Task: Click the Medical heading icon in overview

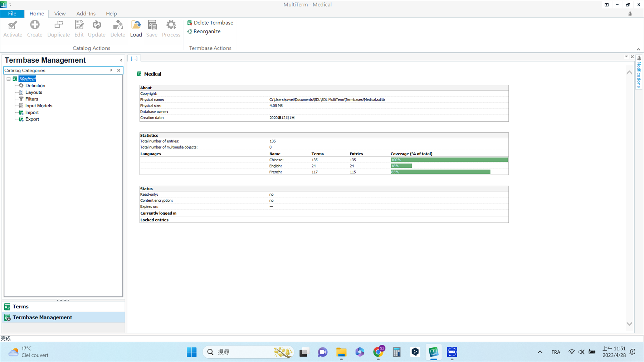Action: tap(139, 74)
